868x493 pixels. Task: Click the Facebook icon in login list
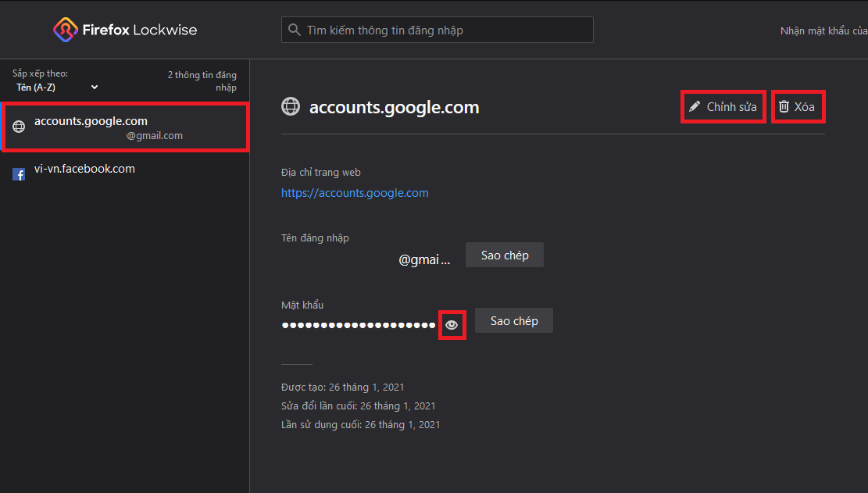click(19, 174)
